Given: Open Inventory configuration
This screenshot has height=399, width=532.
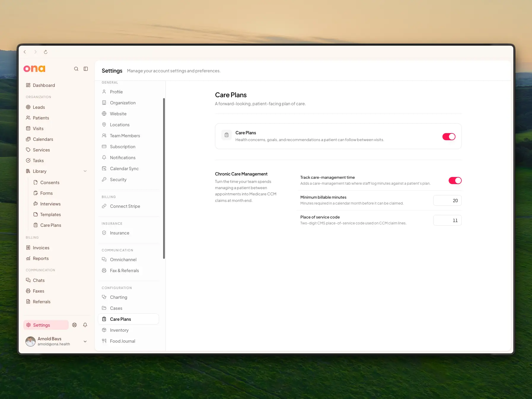Looking at the screenshot, I should (x=128, y=330).
